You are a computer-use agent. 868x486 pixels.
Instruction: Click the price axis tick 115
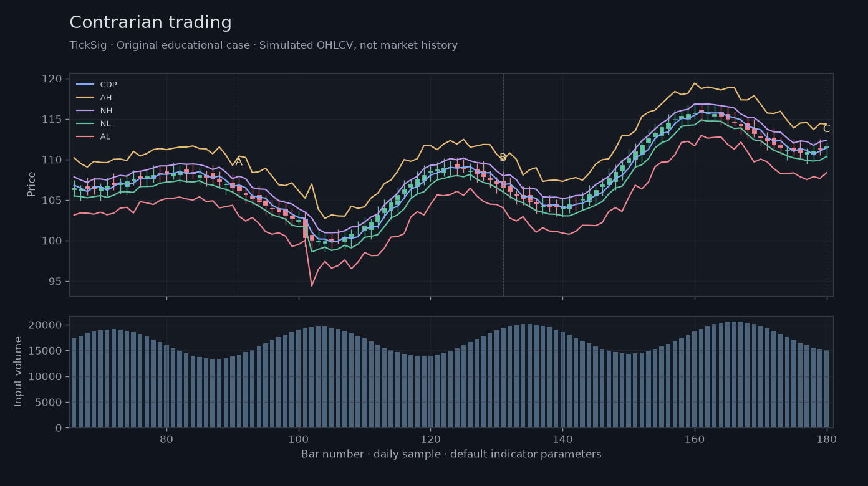coord(52,119)
